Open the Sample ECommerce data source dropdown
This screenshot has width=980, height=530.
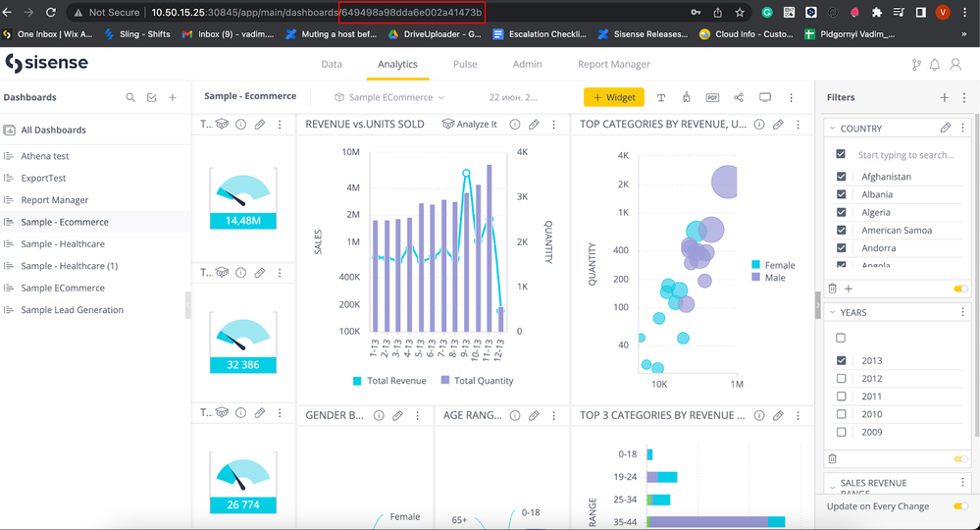[389, 97]
